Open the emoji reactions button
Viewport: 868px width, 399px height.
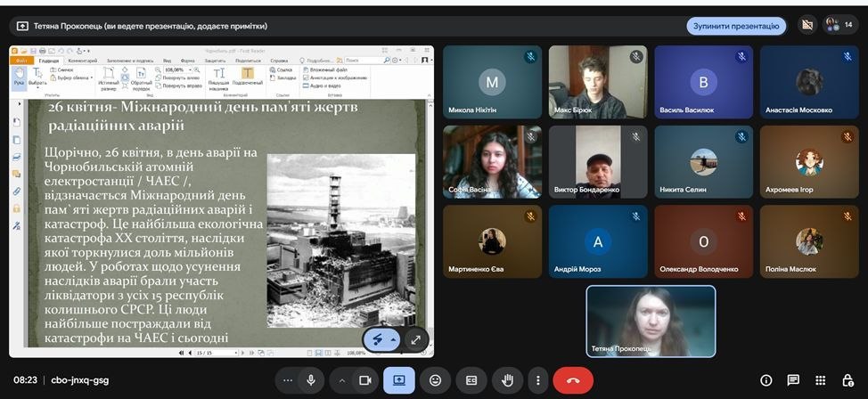pos(435,380)
